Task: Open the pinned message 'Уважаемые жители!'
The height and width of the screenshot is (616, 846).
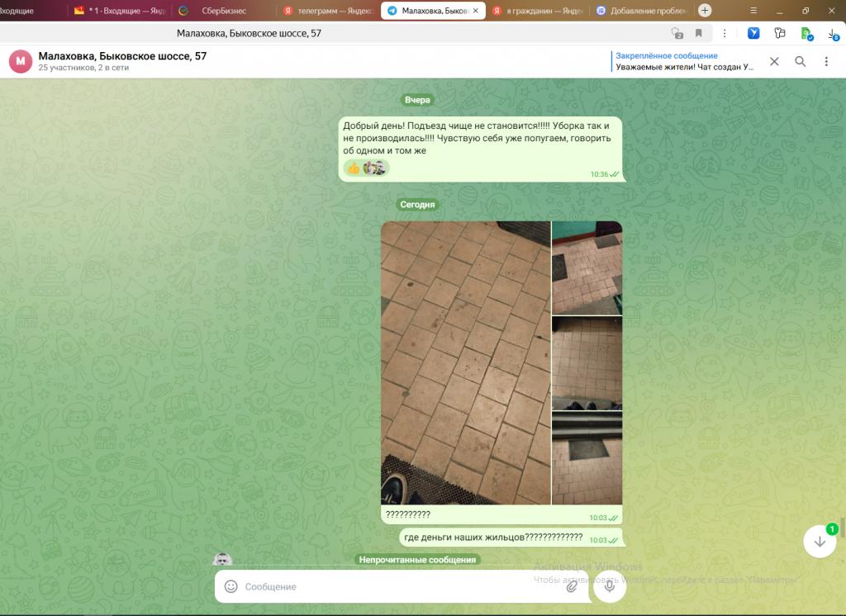Action: tap(684, 61)
